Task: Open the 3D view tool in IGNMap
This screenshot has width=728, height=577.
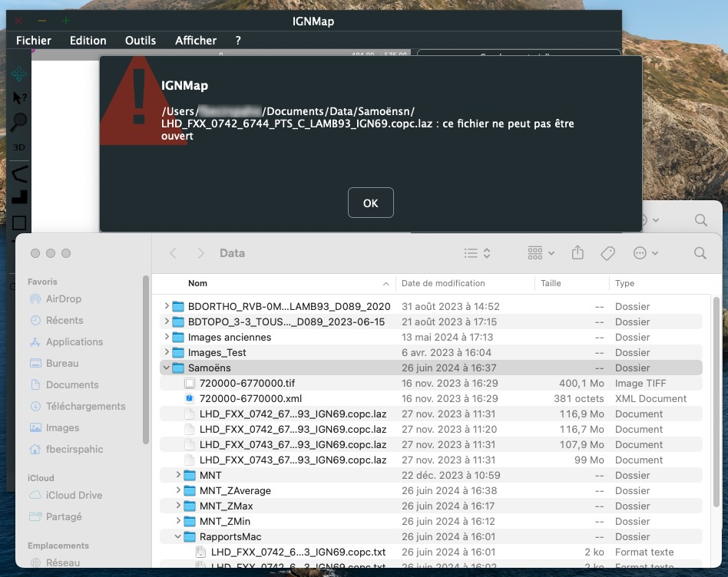Action: point(19,147)
